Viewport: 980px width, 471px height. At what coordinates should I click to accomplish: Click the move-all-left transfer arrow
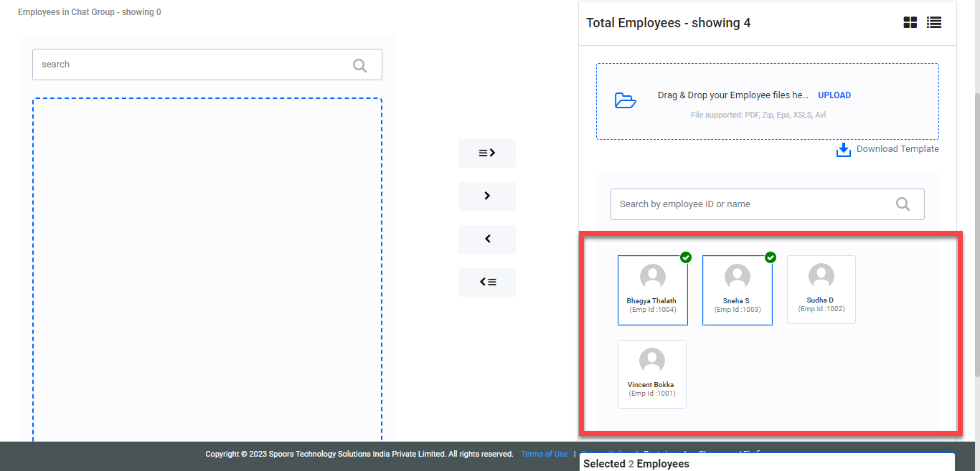tap(487, 282)
